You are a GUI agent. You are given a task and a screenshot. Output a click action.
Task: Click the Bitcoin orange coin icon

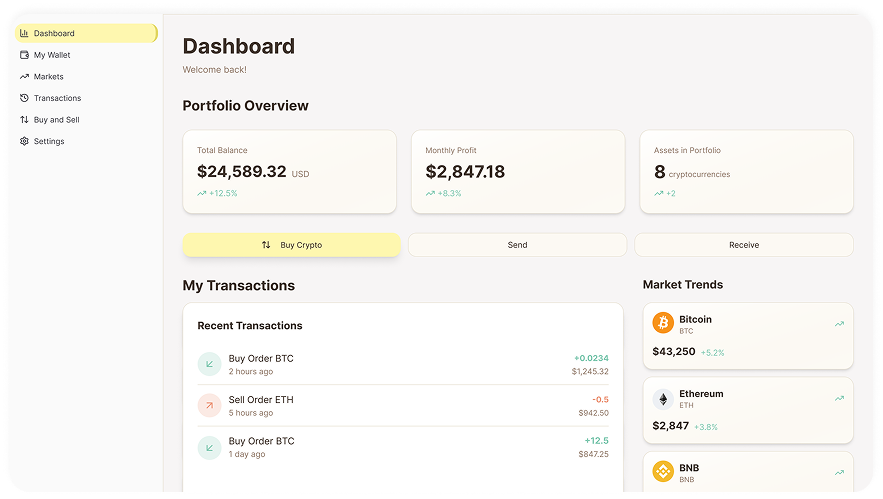pyautogui.click(x=663, y=323)
